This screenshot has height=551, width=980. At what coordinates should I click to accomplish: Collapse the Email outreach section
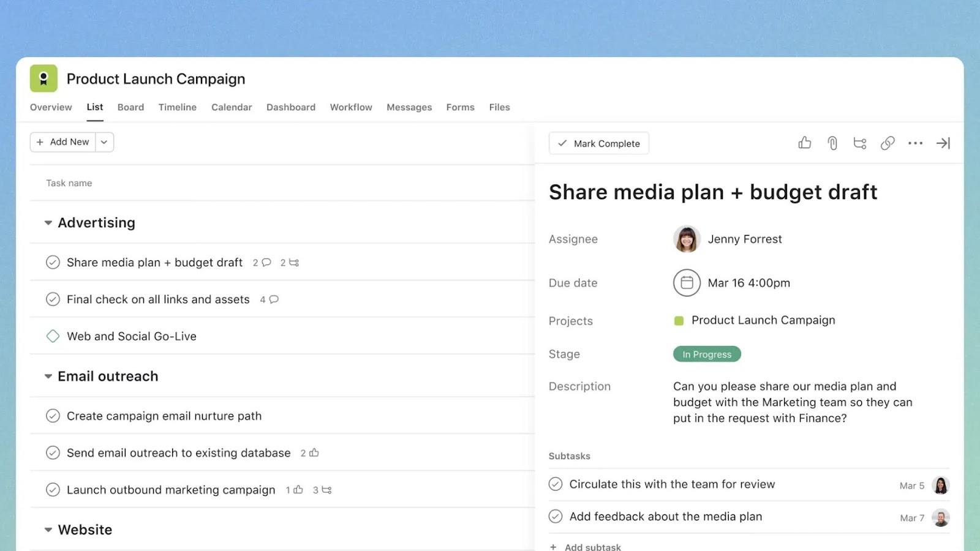(48, 376)
